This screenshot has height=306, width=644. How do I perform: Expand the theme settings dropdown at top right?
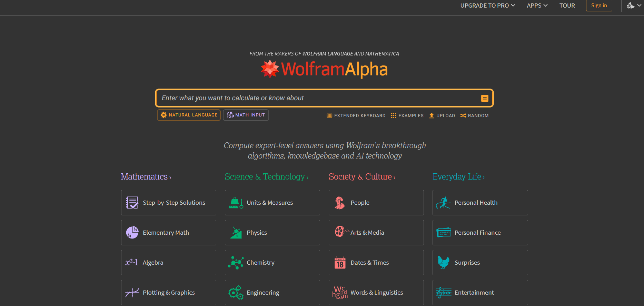[x=634, y=6]
